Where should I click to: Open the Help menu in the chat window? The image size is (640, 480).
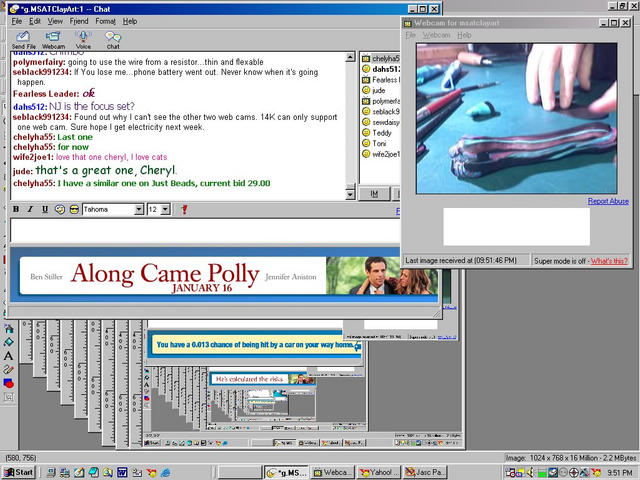[x=130, y=21]
